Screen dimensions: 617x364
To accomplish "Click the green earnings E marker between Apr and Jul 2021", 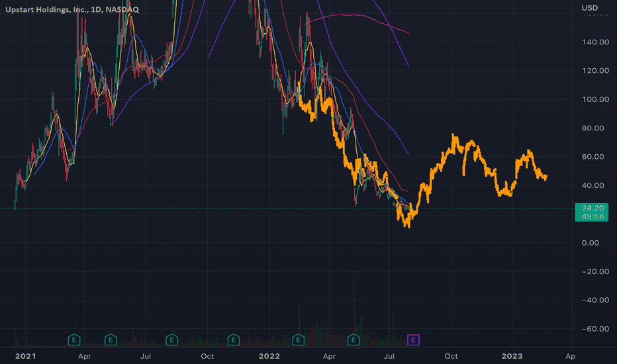I will coord(111,340).
